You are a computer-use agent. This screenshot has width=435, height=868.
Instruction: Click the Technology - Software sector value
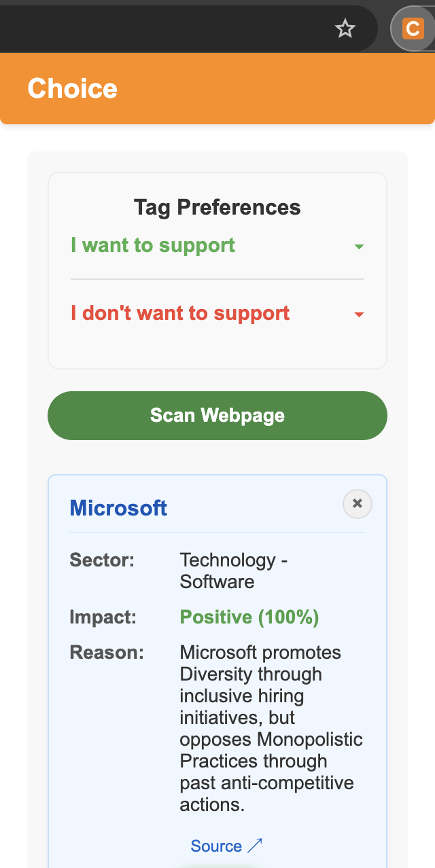(234, 571)
